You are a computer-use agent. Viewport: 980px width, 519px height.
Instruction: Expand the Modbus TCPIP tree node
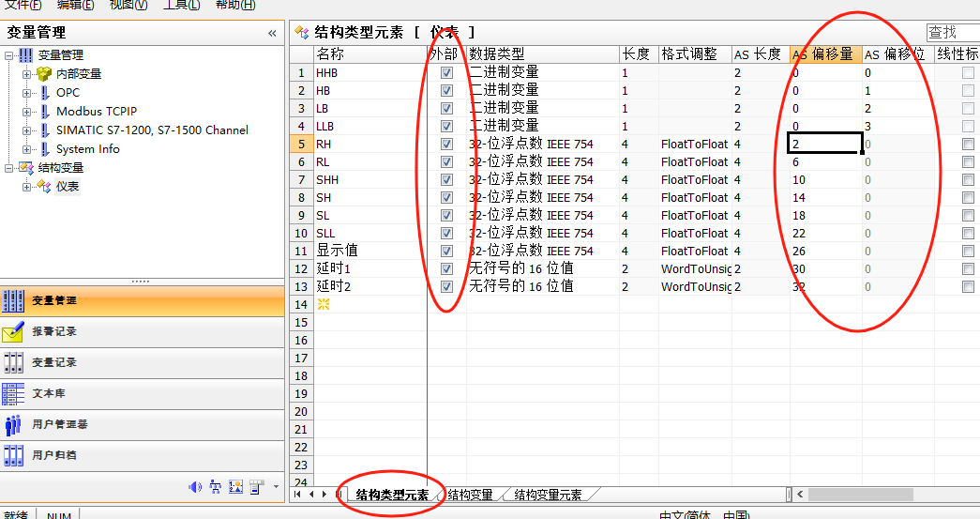point(27,111)
